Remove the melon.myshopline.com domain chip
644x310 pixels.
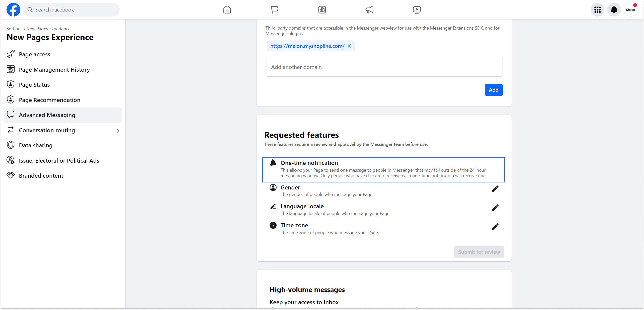[x=349, y=46]
